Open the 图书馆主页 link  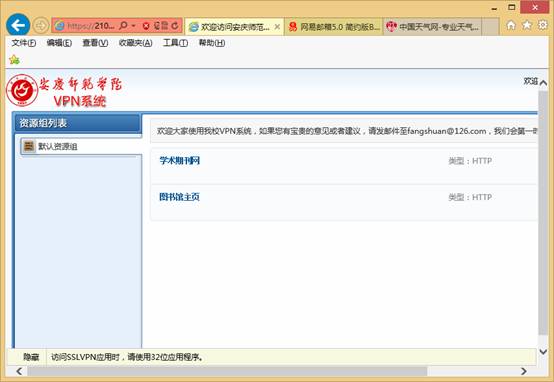click(179, 197)
